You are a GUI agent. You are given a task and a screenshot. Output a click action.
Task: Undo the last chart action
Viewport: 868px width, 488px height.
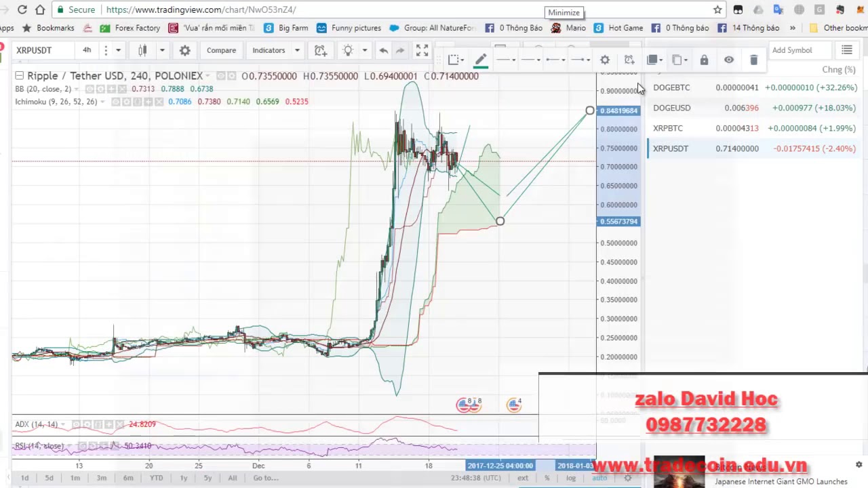pos(383,50)
